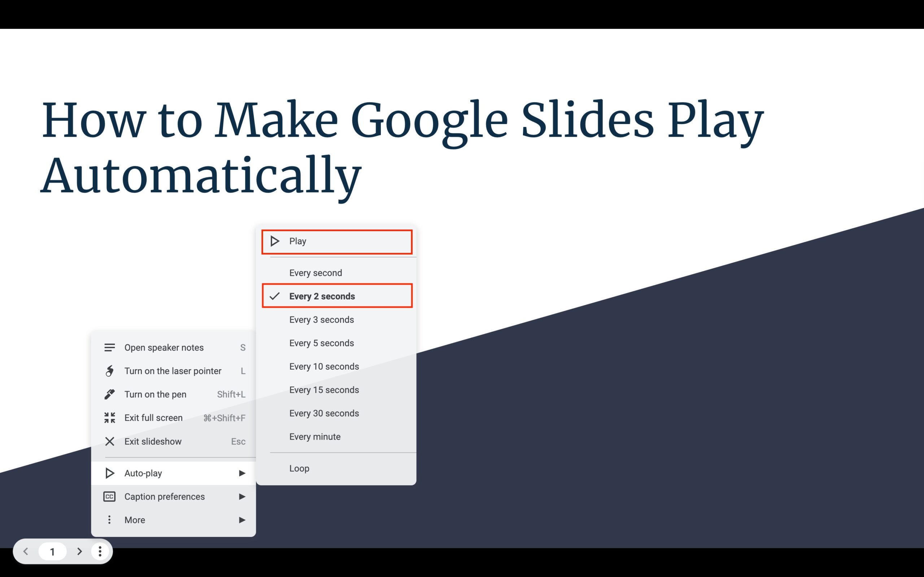Click the Play icon to start autoplay
Viewport: 924px width, 577px height.
pos(276,241)
